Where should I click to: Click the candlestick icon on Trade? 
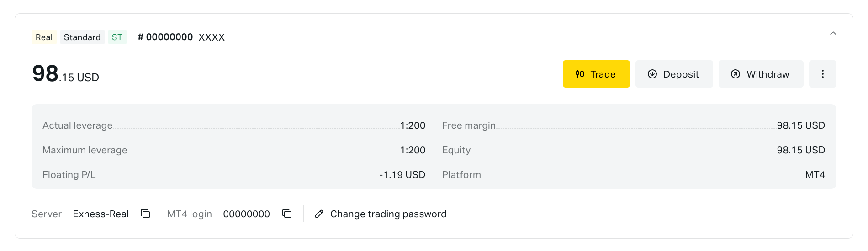(580, 74)
